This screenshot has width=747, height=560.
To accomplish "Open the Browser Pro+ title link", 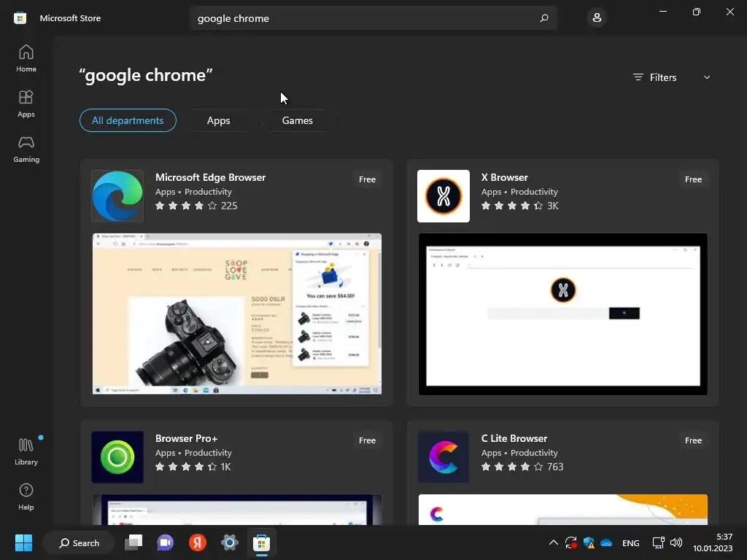I will click(186, 438).
